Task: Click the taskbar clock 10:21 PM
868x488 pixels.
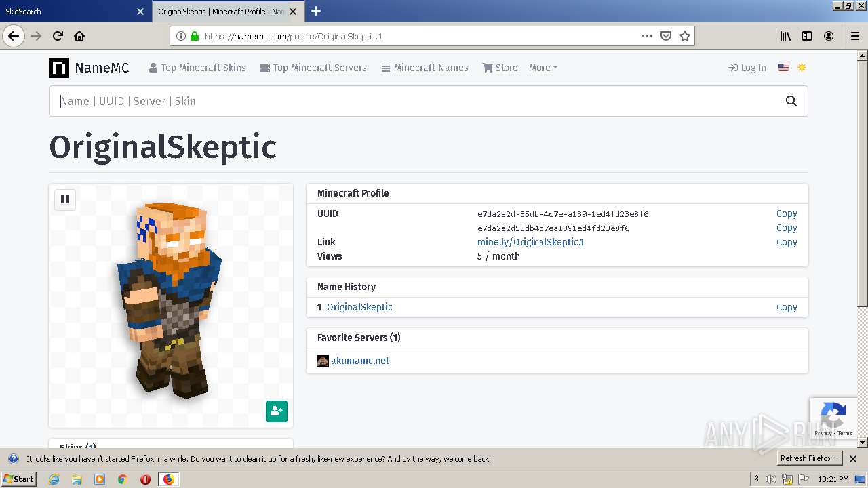Action: (x=833, y=479)
